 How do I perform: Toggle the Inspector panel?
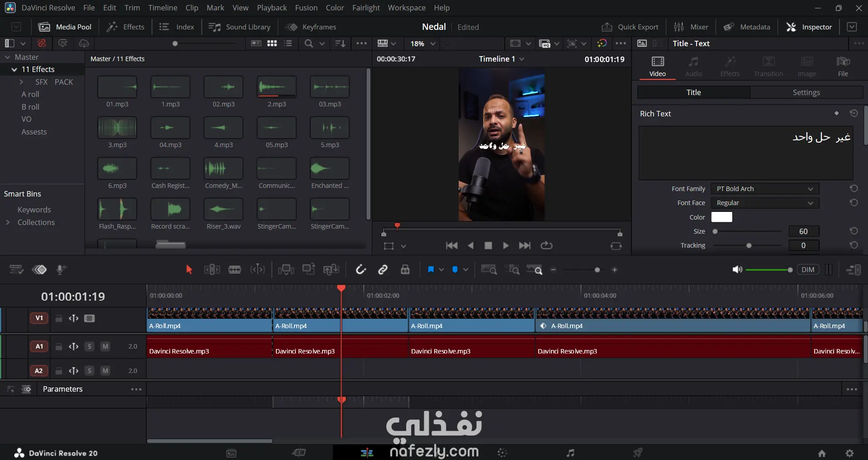(809, 27)
